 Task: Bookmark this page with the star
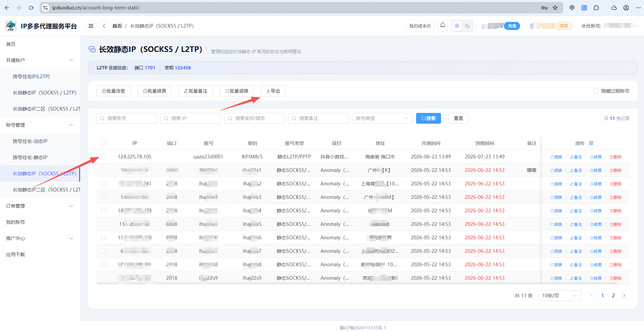point(555,8)
